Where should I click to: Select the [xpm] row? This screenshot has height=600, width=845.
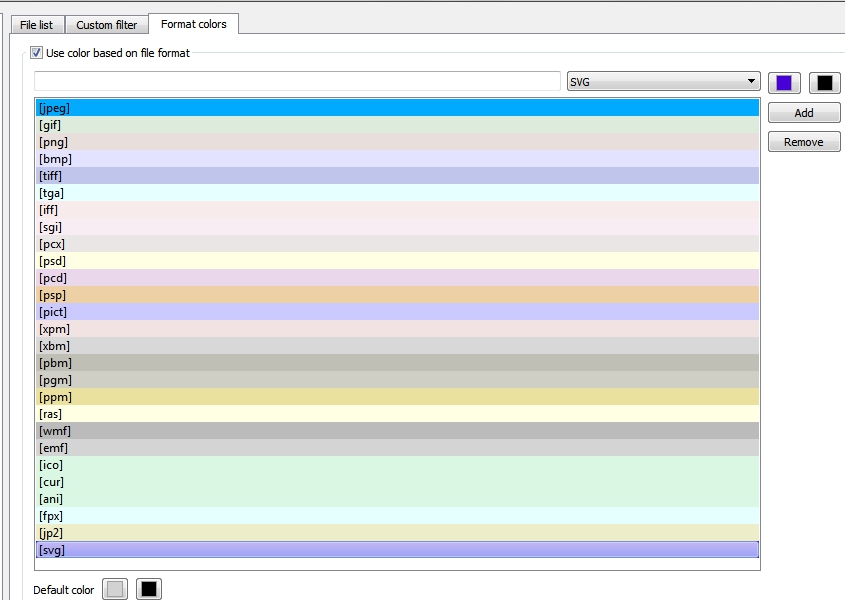pos(397,329)
